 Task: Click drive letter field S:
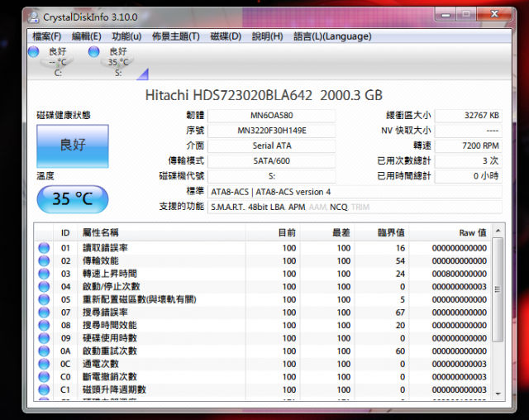[x=272, y=176]
